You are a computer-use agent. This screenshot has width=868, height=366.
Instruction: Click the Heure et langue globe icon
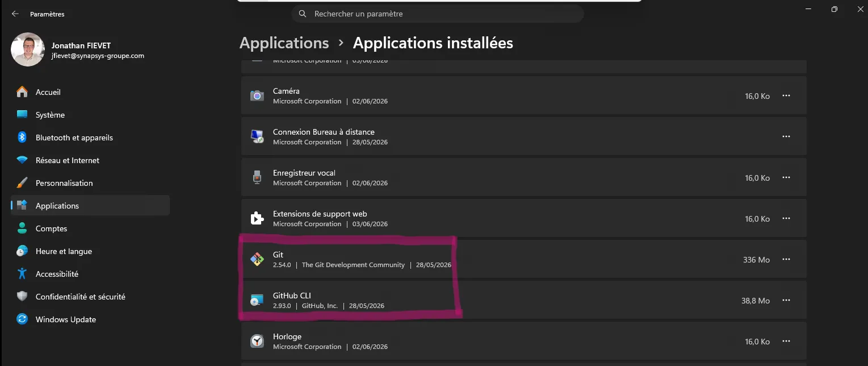click(22, 251)
